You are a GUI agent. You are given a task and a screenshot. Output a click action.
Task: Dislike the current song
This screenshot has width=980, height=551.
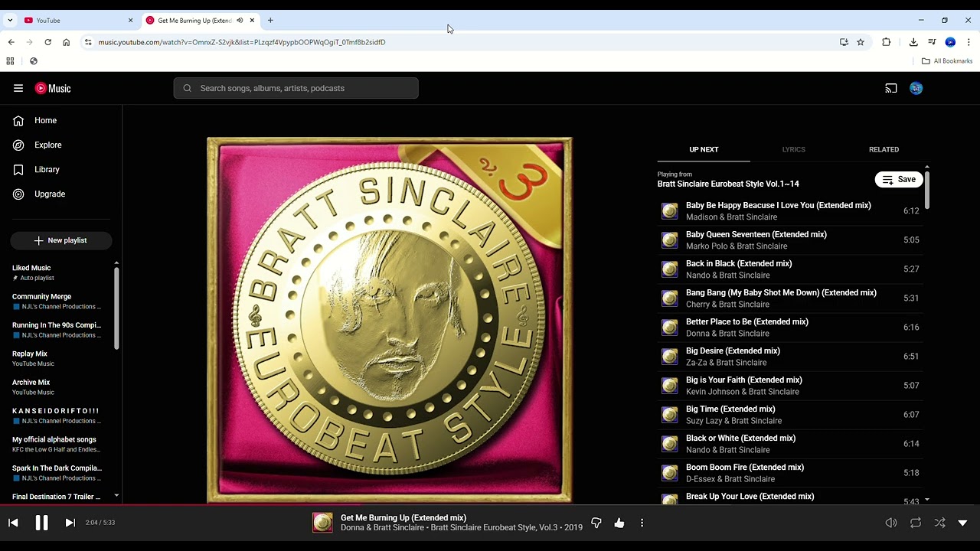[x=596, y=523]
